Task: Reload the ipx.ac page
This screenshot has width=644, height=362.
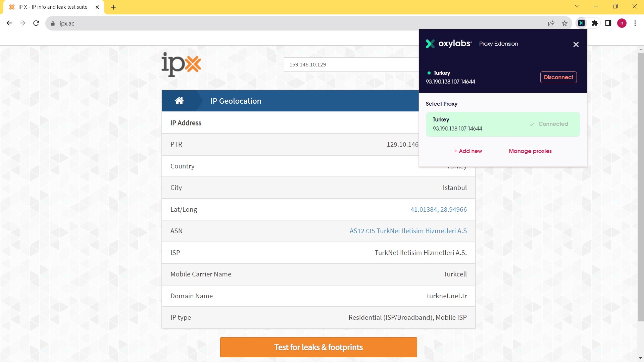Action: point(36,23)
